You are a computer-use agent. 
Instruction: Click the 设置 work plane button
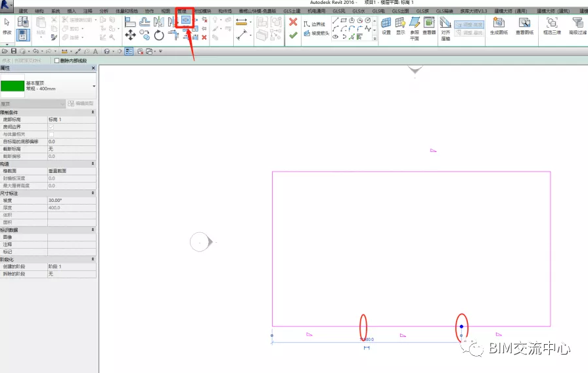click(x=386, y=26)
